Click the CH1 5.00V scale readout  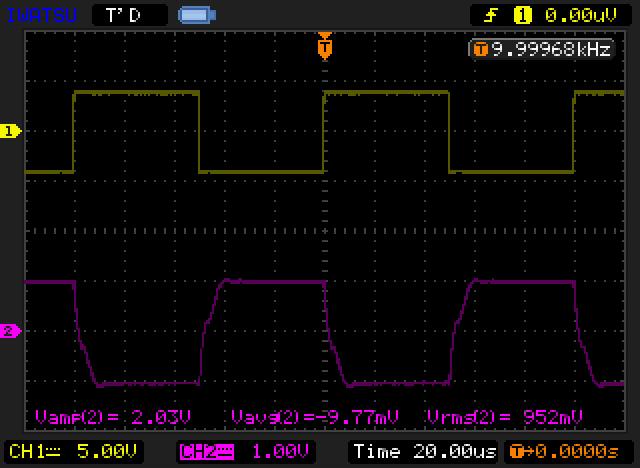pyautogui.click(x=73, y=452)
